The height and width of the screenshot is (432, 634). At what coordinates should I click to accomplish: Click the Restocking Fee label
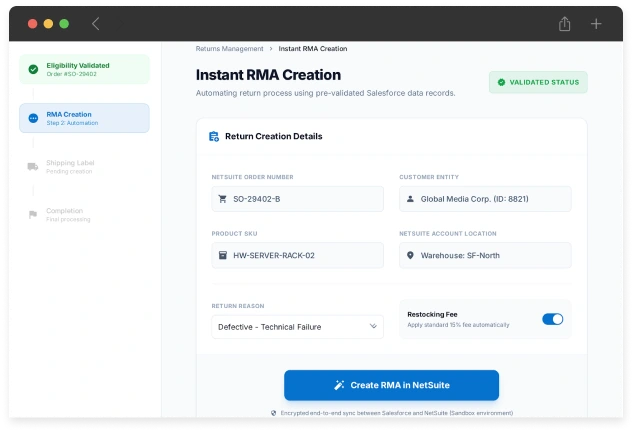pos(432,314)
